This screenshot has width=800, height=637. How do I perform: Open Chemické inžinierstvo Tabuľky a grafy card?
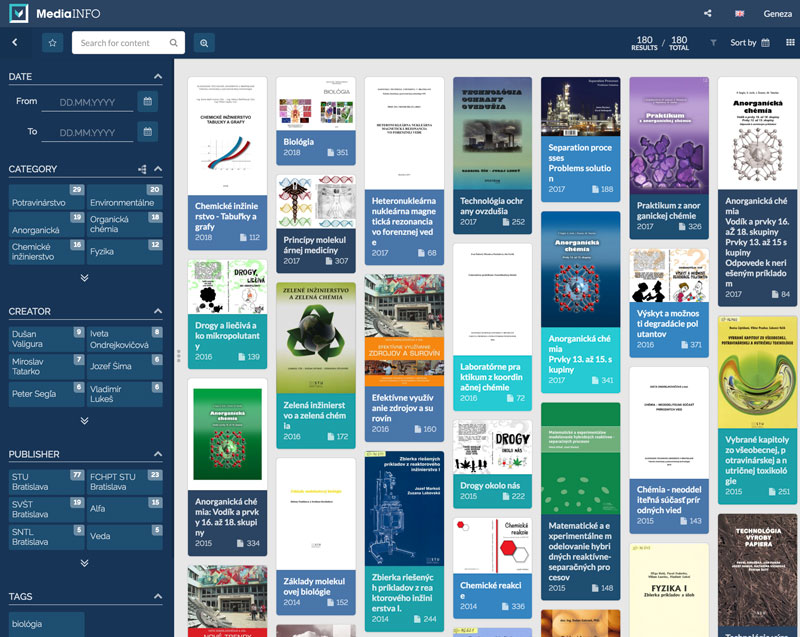coord(227,163)
